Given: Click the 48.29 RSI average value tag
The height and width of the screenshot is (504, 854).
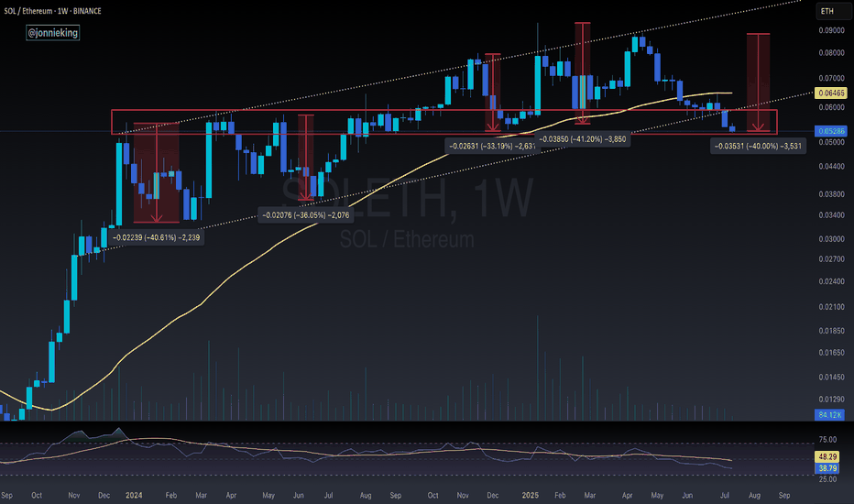Looking at the screenshot, I should (827, 456).
